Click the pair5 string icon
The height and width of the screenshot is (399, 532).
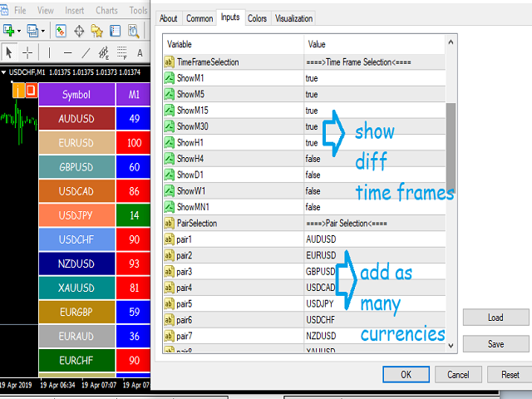[169, 303]
